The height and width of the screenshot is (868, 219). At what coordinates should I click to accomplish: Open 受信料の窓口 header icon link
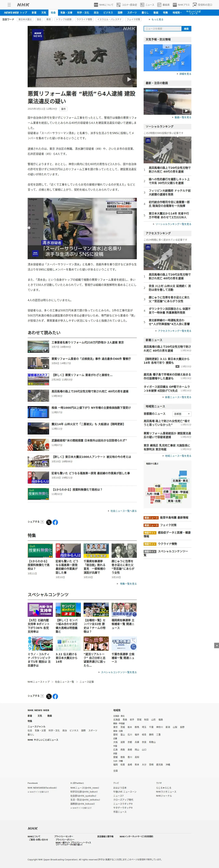pyautogui.click(x=202, y=5)
